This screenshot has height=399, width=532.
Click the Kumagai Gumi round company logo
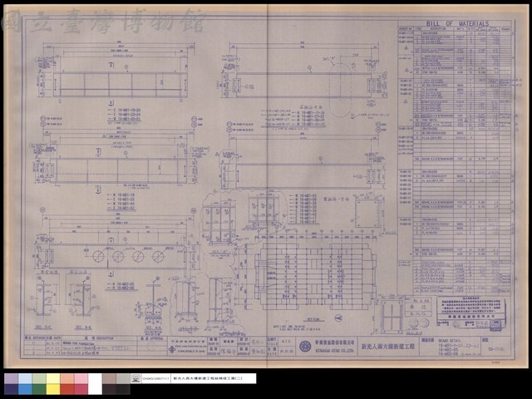305,347
